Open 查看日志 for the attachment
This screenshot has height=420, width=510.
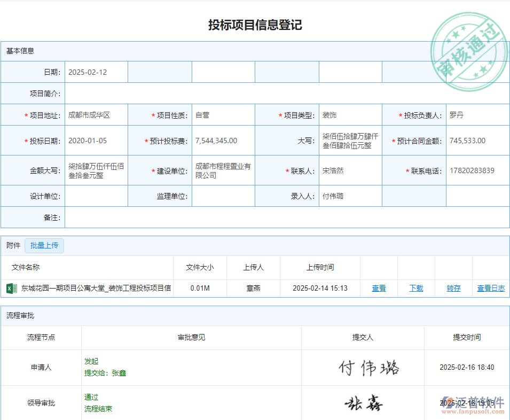pos(491,288)
